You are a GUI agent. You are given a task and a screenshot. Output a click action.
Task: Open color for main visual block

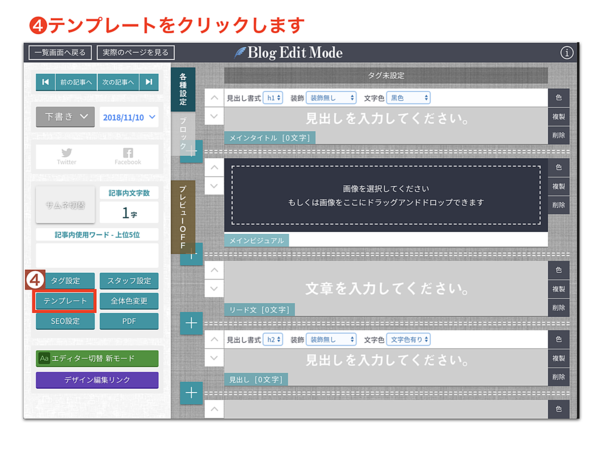(x=559, y=168)
